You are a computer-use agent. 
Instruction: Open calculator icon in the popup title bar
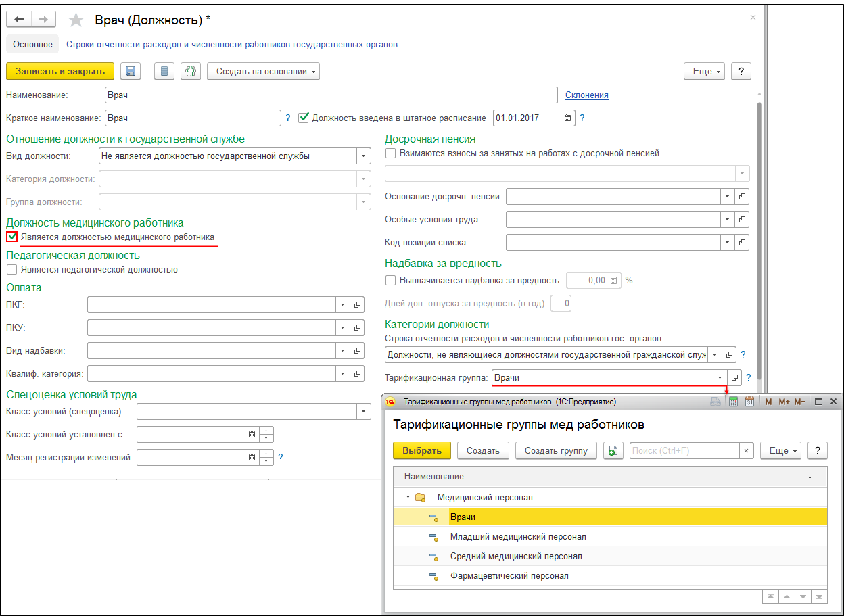click(733, 402)
